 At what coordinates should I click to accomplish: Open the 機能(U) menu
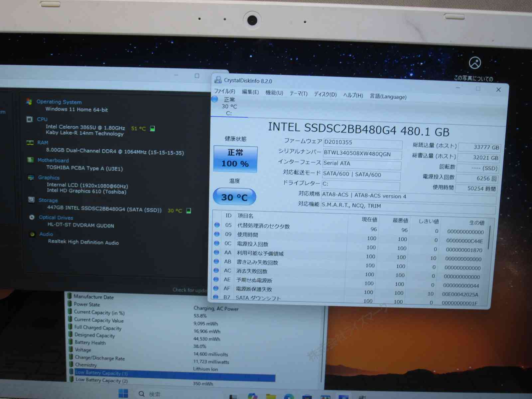click(274, 93)
